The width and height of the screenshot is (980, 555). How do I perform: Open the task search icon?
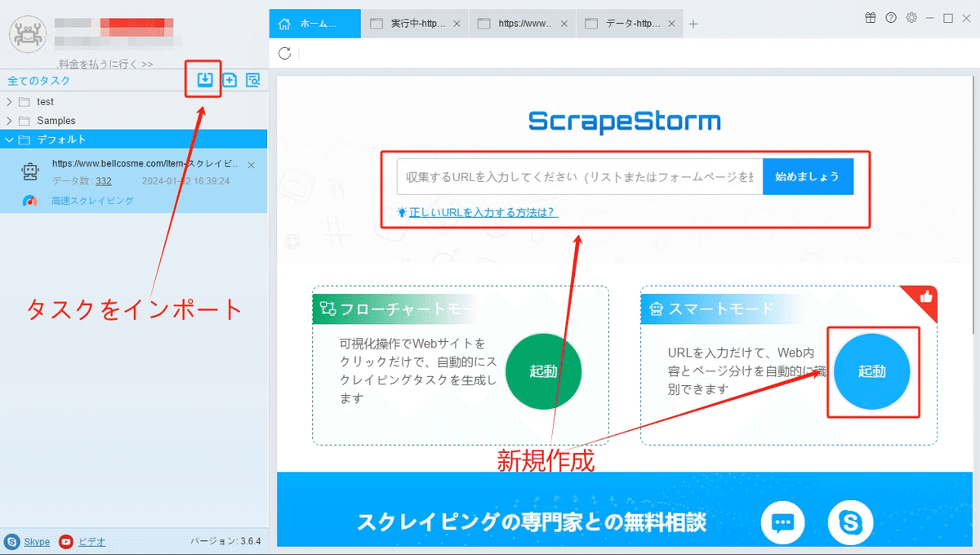252,80
